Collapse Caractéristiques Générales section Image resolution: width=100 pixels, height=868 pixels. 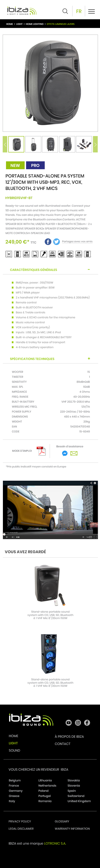click(x=89, y=270)
